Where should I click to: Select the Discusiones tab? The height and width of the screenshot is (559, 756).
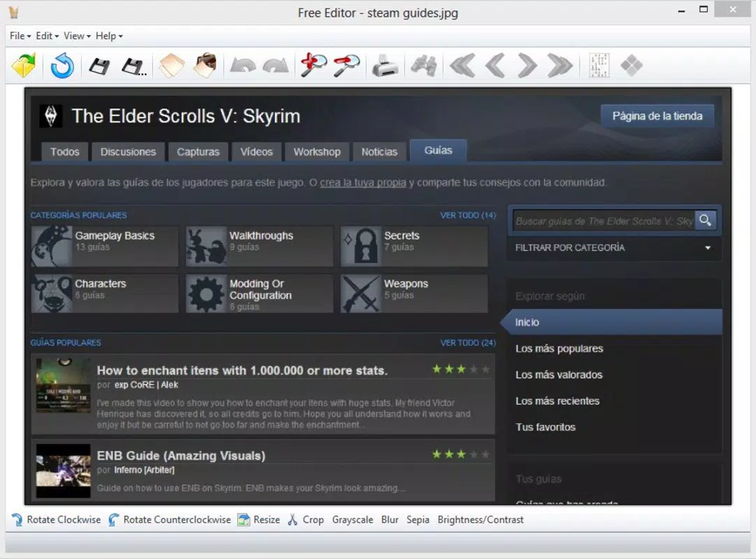[128, 152]
